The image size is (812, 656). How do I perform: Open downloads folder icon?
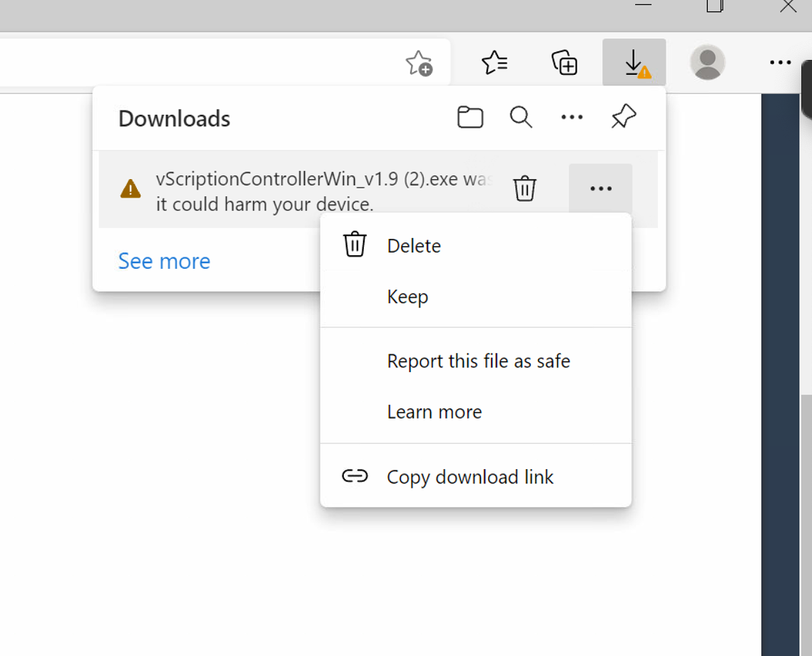470,118
